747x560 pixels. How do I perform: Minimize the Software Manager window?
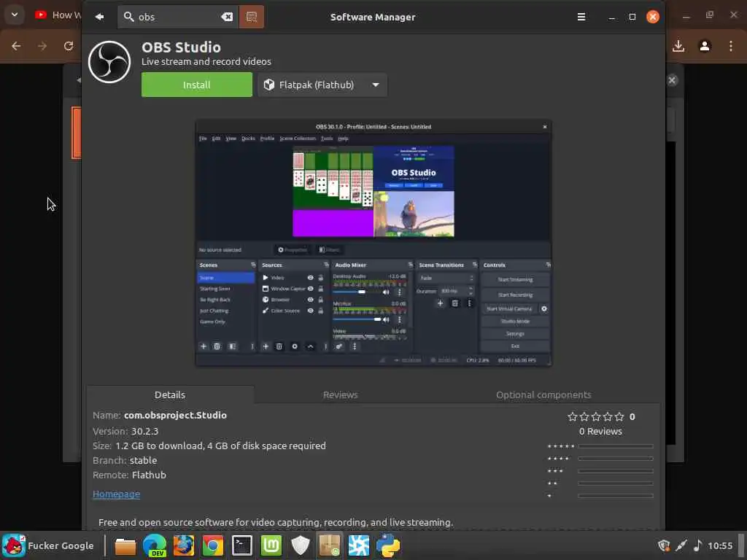click(x=612, y=17)
